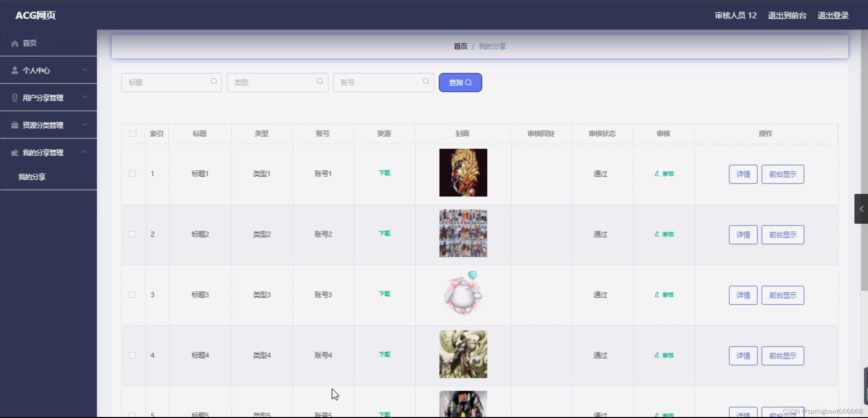Open the 资源分类管理 sidebar menu
Image resolution: width=868 pixels, height=418 pixels.
click(x=49, y=125)
